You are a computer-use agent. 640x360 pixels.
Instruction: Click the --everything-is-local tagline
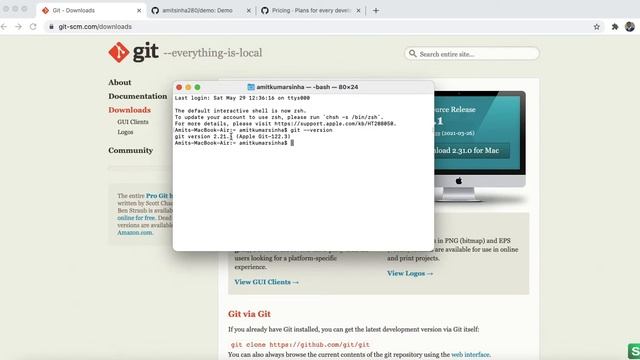pyautogui.click(x=213, y=53)
